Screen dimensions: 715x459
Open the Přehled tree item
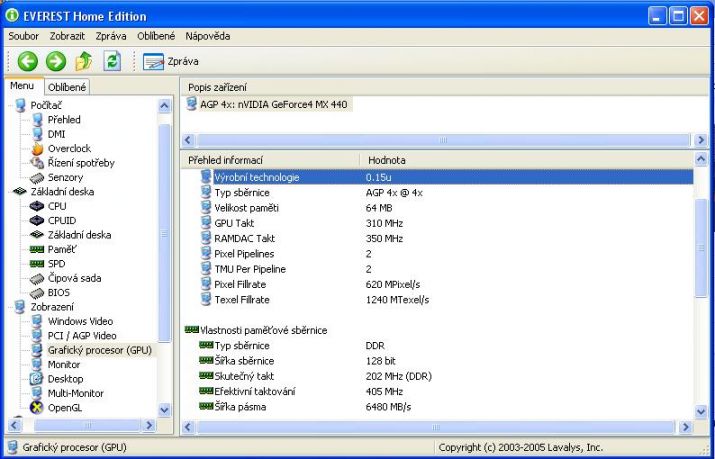(x=64, y=120)
